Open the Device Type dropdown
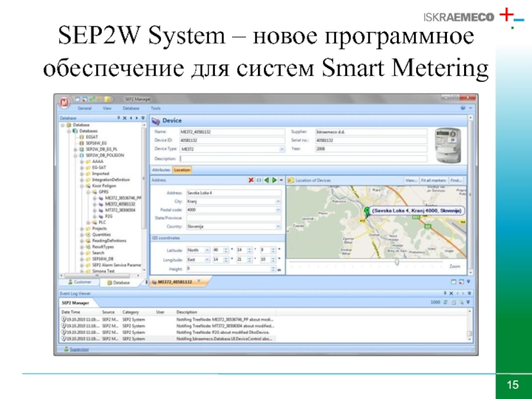This screenshot has width=532, height=399. click(x=281, y=149)
